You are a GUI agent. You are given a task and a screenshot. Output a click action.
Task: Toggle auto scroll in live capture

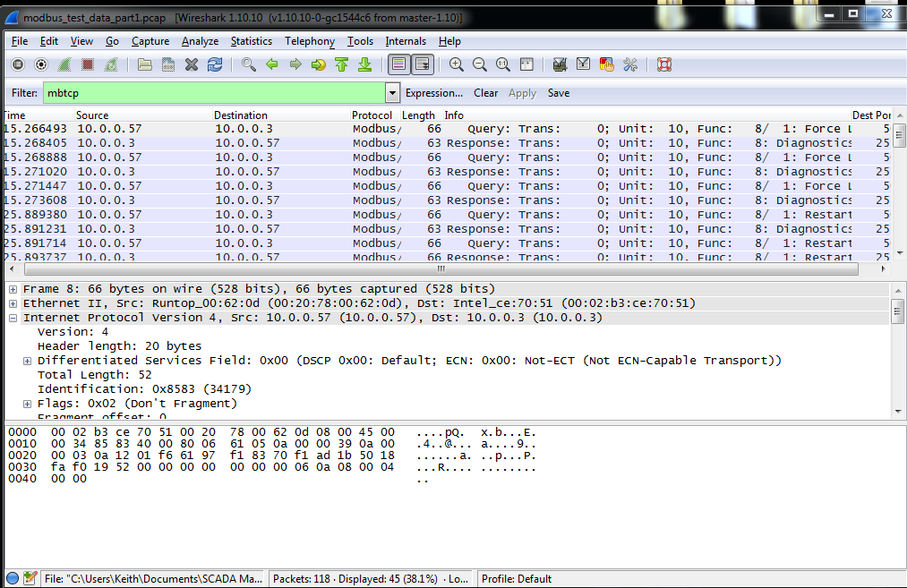coord(423,64)
